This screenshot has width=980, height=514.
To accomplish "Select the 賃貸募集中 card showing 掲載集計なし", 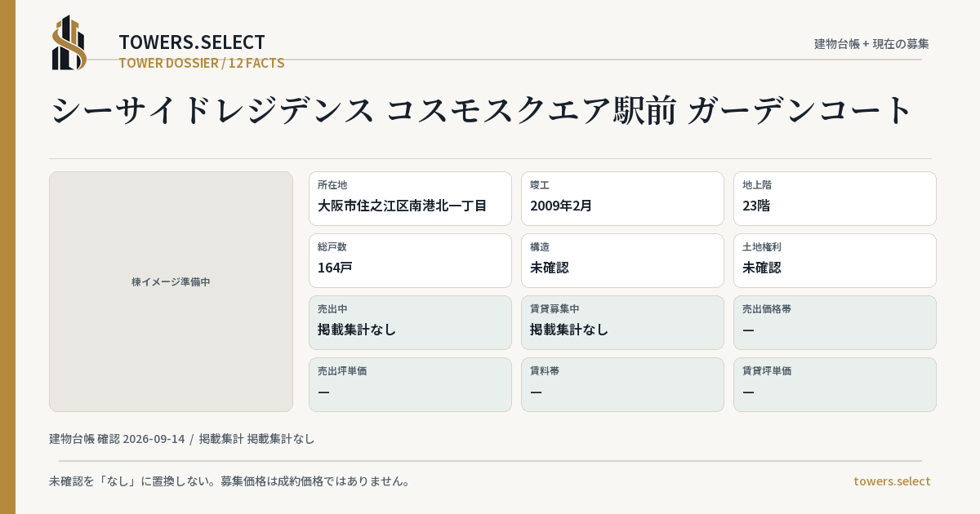I will 622,322.
